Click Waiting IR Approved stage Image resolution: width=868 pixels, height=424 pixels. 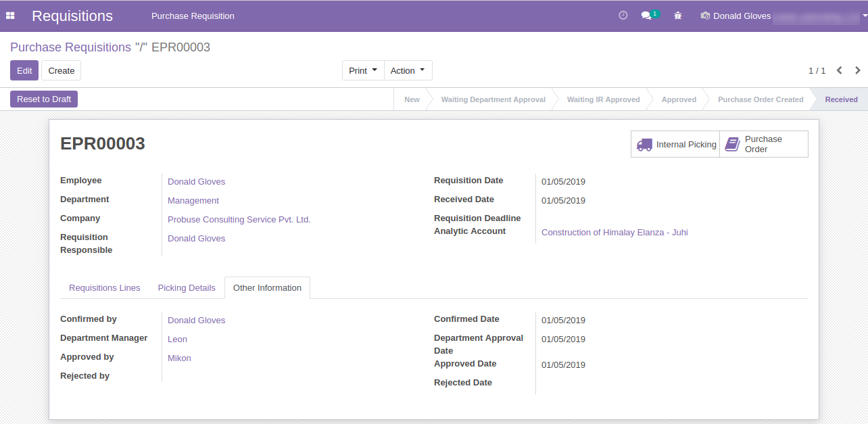coord(604,99)
